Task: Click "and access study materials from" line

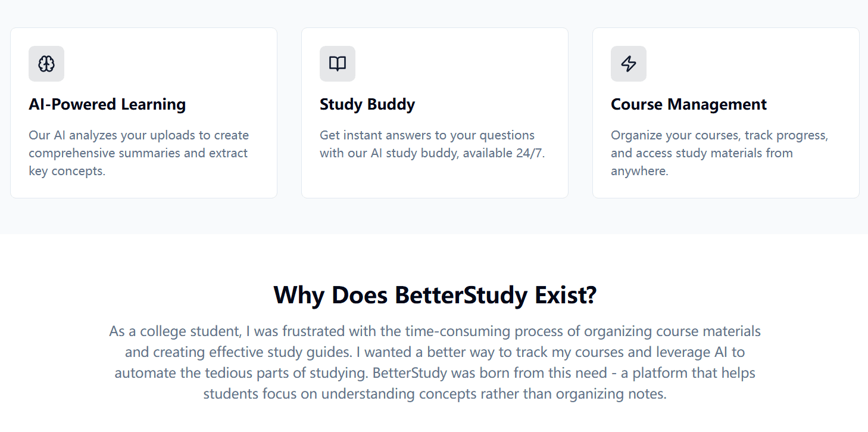Action: click(702, 153)
